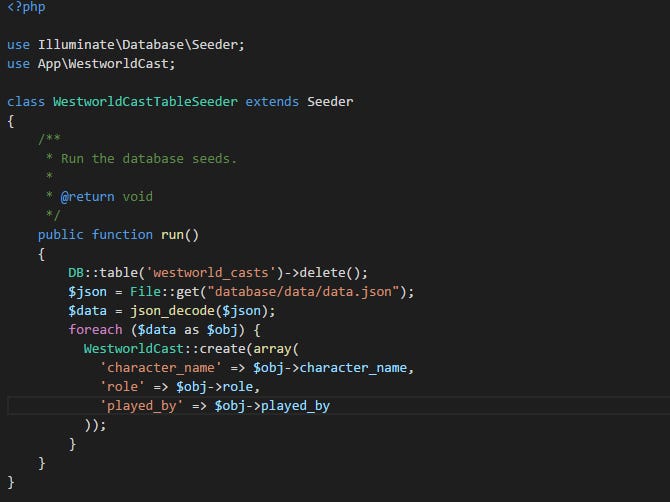Screen dimensions: 670x502
Task: Click the "database/data/data.json" path string
Action: tap(303, 292)
